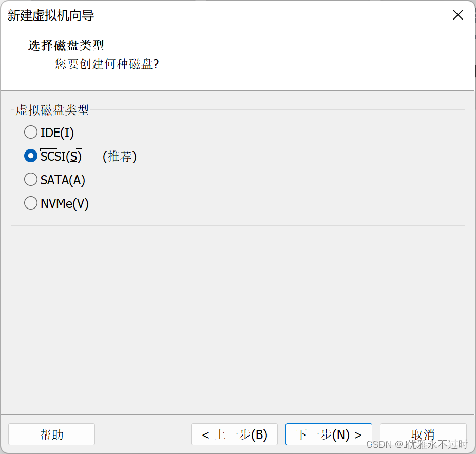The width and height of the screenshot is (476, 454).
Task: Choose the SATA disk type radio button
Action: point(31,180)
